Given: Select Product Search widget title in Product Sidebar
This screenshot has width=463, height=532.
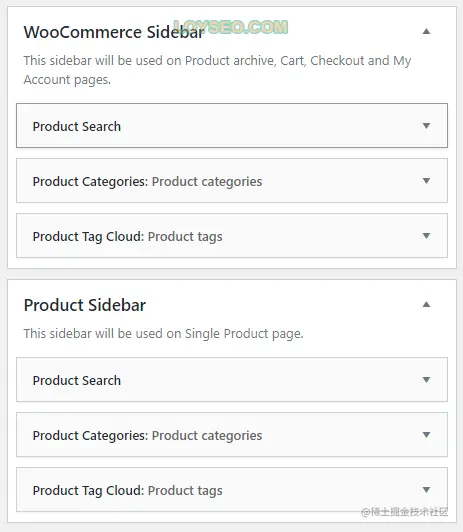Looking at the screenshot, I should pos(77,380).
